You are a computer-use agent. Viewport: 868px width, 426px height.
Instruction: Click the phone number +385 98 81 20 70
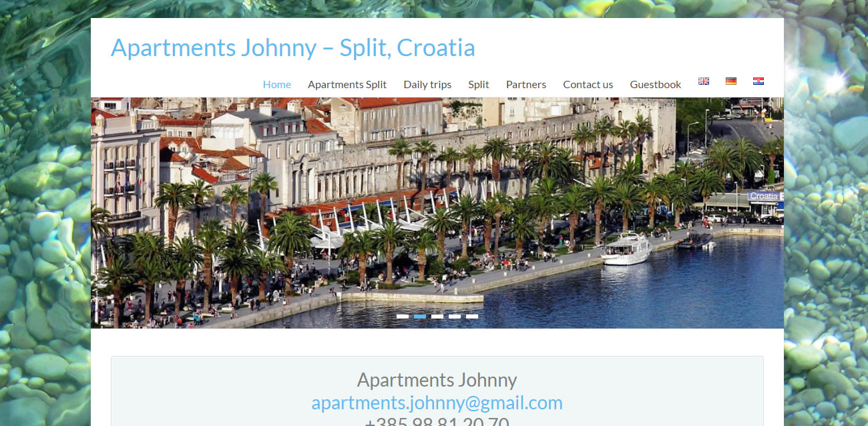[x=437, y=422]
